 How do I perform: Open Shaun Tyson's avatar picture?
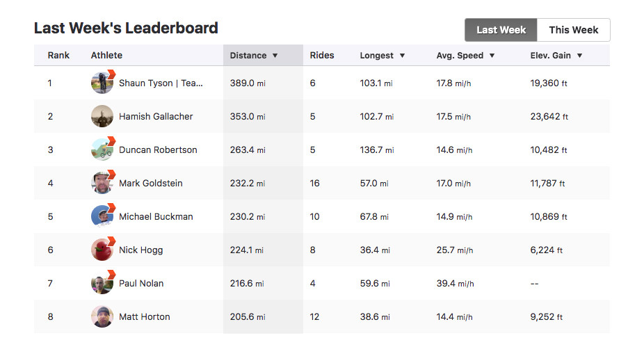[102, 83]
